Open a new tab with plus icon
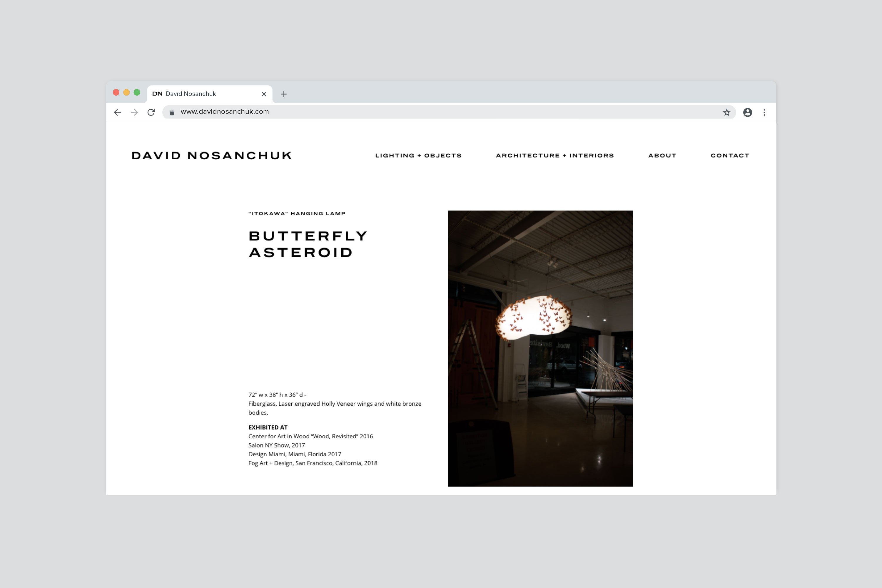 284,94
